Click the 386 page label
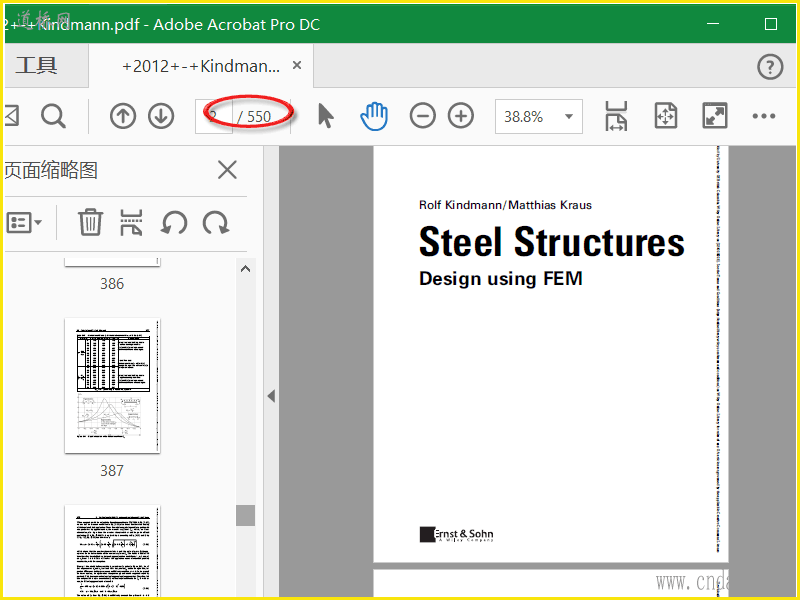This screenshot has width=800, height=600. tap(112, 284)
